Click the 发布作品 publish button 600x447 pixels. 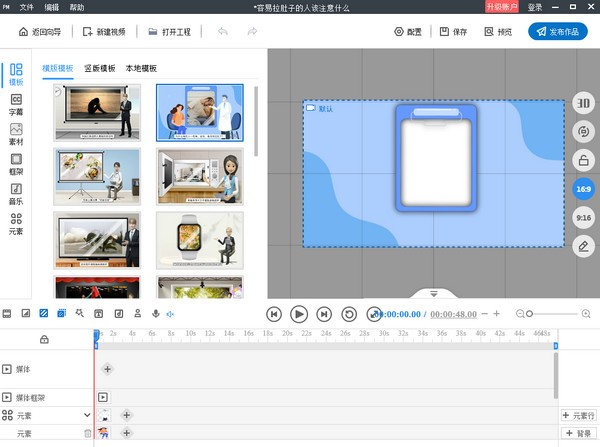[557, 32]
